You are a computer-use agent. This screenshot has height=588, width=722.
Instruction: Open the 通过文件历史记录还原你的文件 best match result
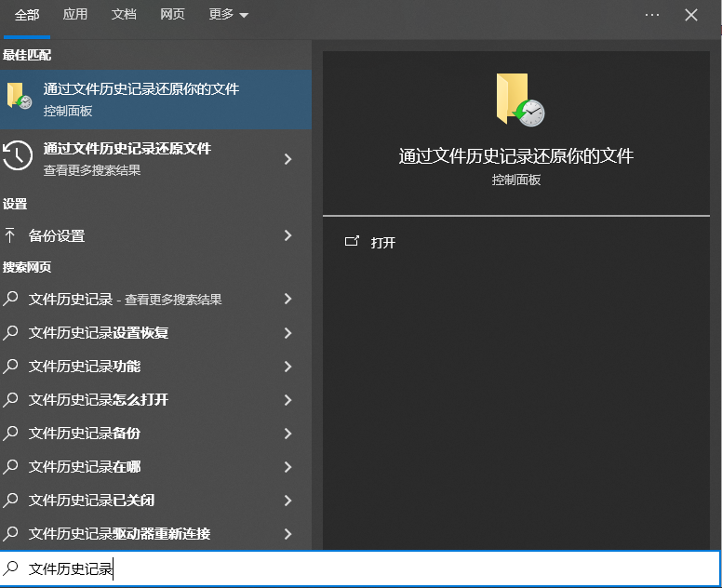point(155,100)
